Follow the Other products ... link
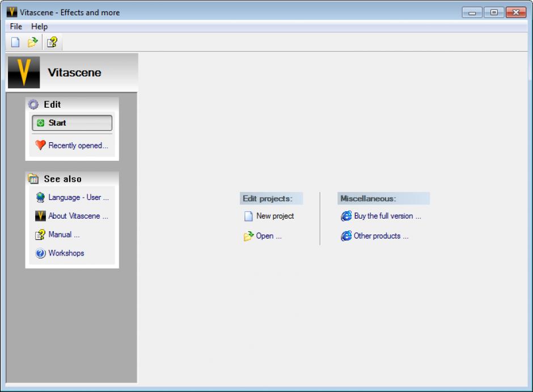 [x=381, y=236]
